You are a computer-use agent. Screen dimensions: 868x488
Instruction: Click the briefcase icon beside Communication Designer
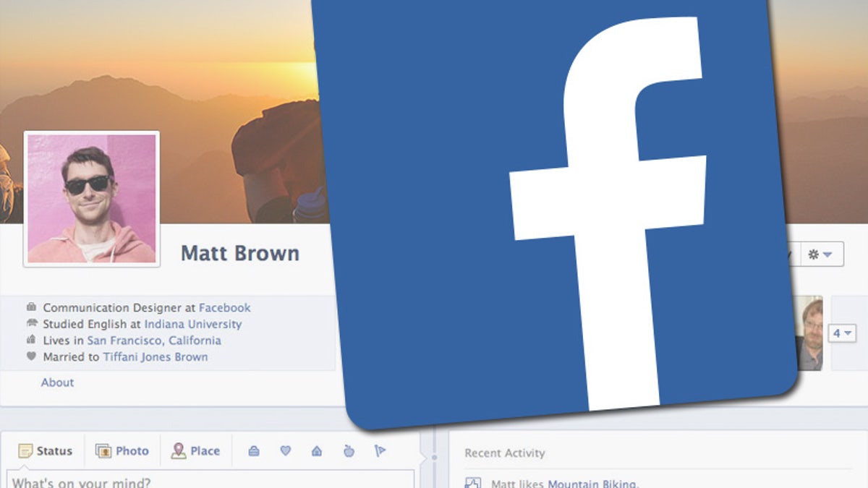coord(31,307)
